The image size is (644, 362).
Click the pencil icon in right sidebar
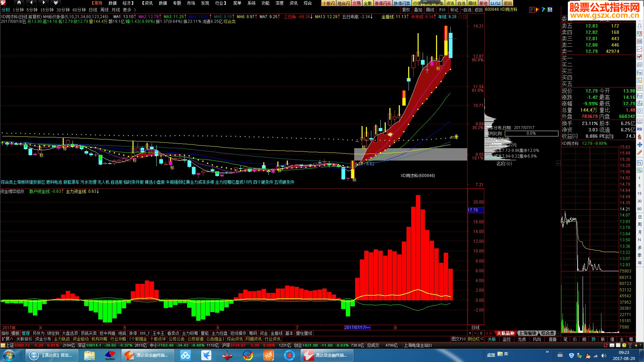(x=640, y=153)
